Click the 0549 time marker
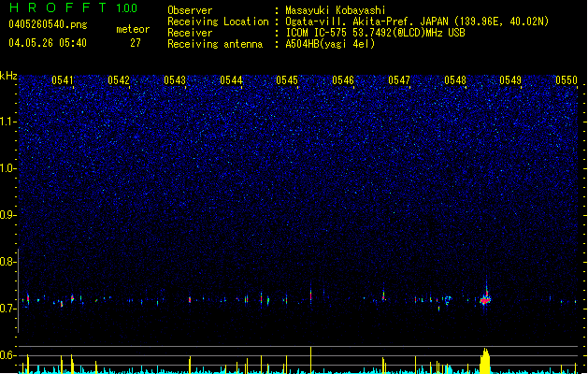588x374 pixels. click(510, 80)
